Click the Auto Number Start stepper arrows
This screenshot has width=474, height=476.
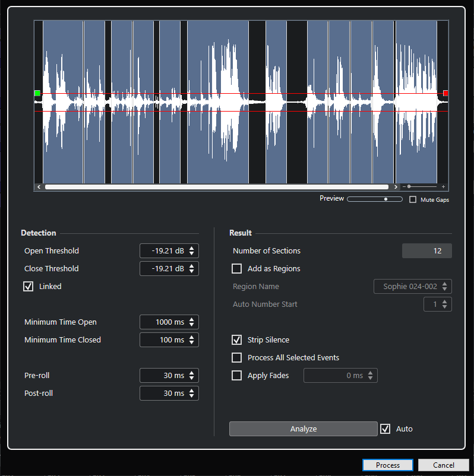[x=444, y=304]
